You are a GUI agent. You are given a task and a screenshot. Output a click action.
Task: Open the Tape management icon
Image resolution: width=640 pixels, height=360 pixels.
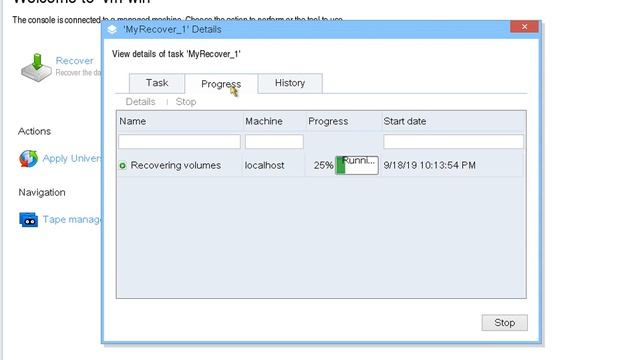coord(28,220)
